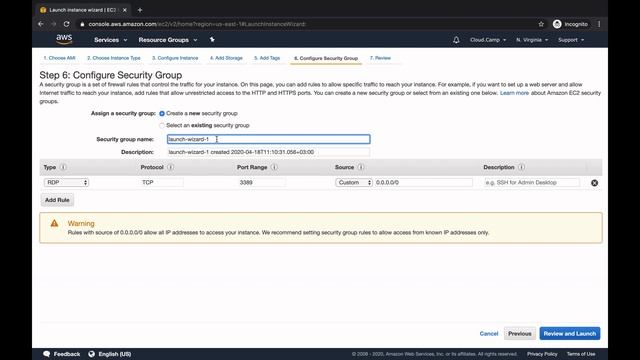Screen dimensions: 640x360
Task: Delete the RDP rule with X icon
Action: [595, 183]
